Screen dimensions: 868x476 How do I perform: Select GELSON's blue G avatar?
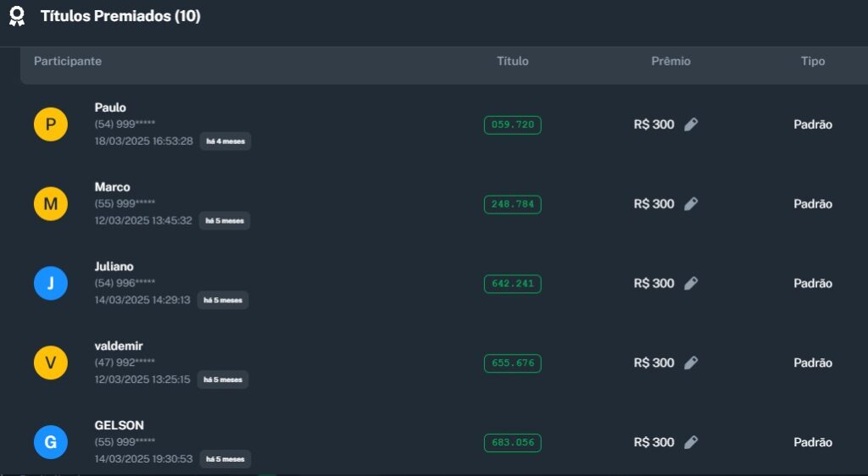coord(51,442)
